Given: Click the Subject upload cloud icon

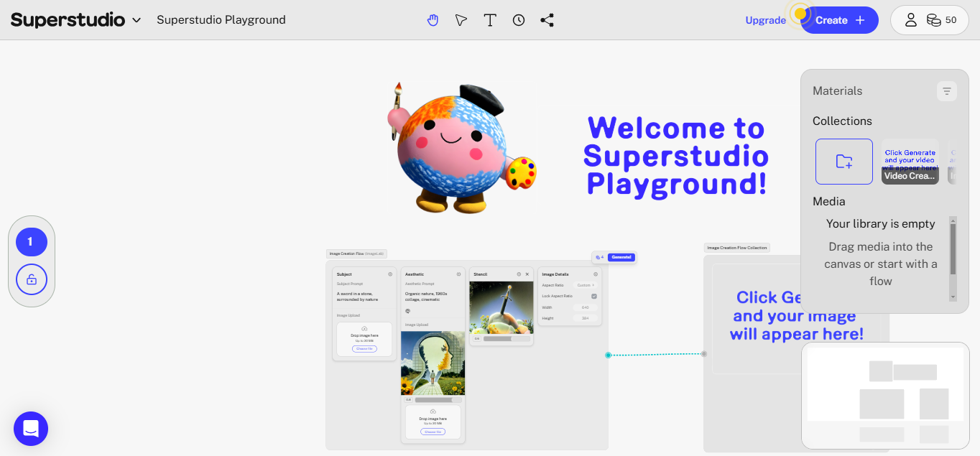Looking at the screenshot, I should [x=364, y=328].
